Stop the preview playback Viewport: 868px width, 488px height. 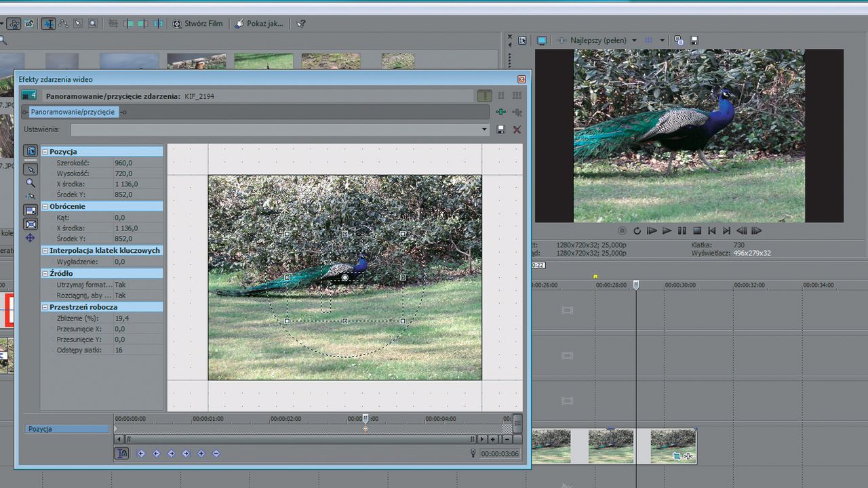pos(696,230)
